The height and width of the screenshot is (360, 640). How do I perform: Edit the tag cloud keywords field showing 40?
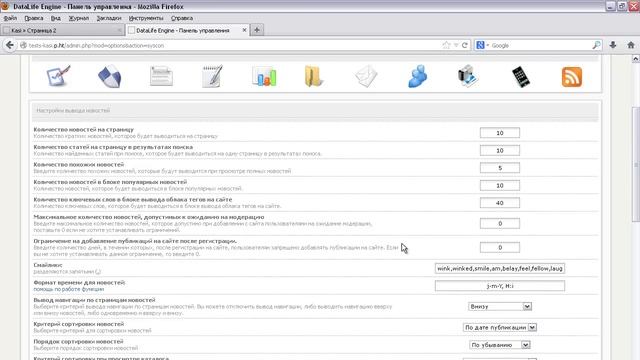tap(500, 203)
